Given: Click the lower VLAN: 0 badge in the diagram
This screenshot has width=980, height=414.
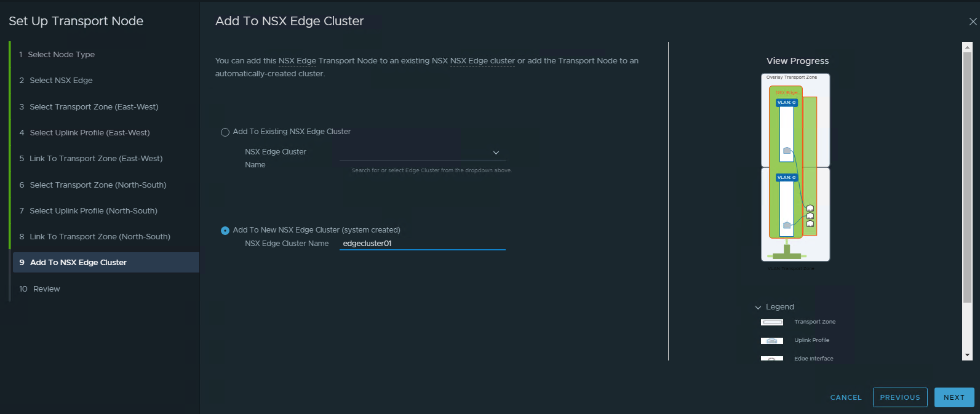Looking at the screenshot, I should tap(786, 177).
